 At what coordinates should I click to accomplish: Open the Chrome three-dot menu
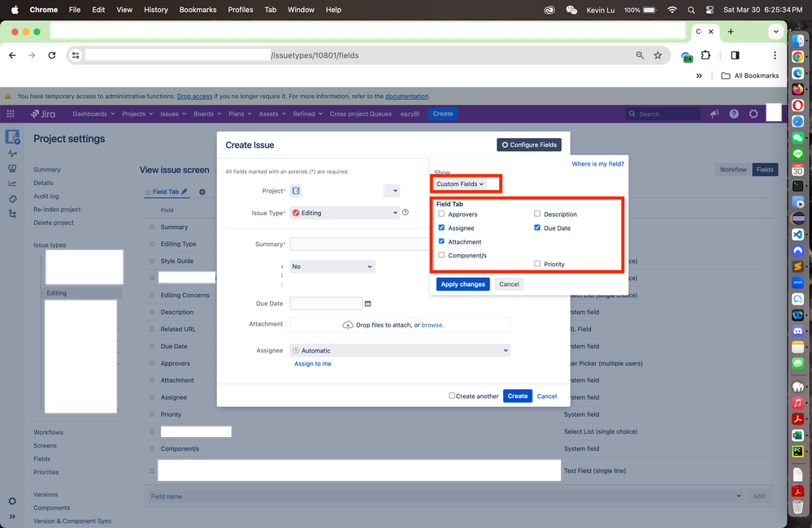[x=775, y=55]
